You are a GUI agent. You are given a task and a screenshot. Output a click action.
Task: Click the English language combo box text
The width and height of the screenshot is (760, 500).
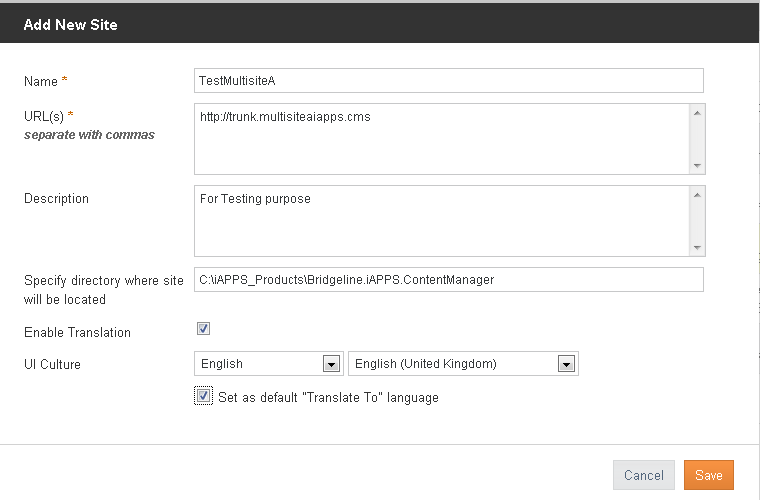222,364
